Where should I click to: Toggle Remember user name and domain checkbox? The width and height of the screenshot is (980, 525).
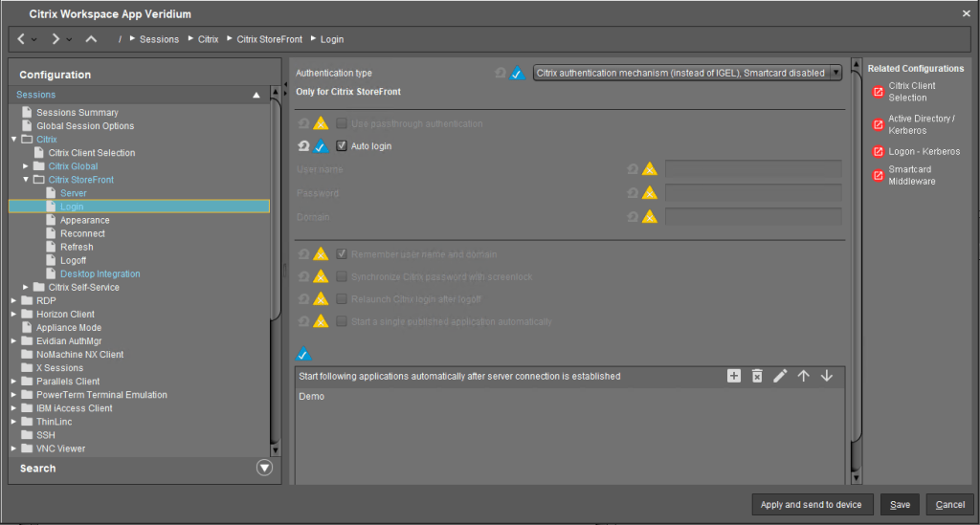tap(342, 254)
